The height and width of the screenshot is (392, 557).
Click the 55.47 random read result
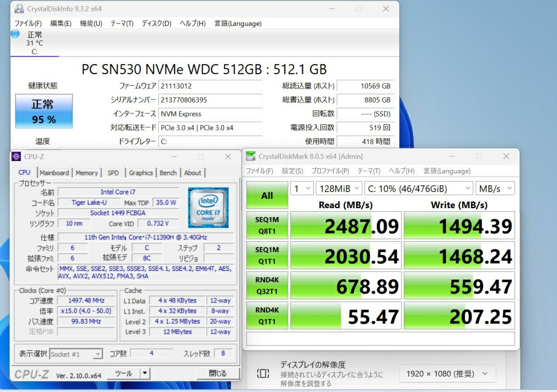(346, 315)
